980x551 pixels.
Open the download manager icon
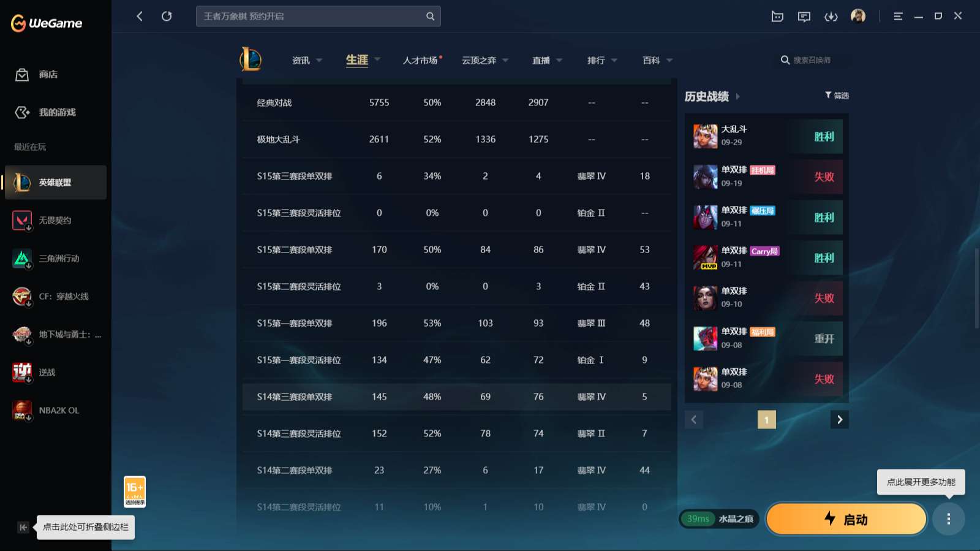(831, 17)
